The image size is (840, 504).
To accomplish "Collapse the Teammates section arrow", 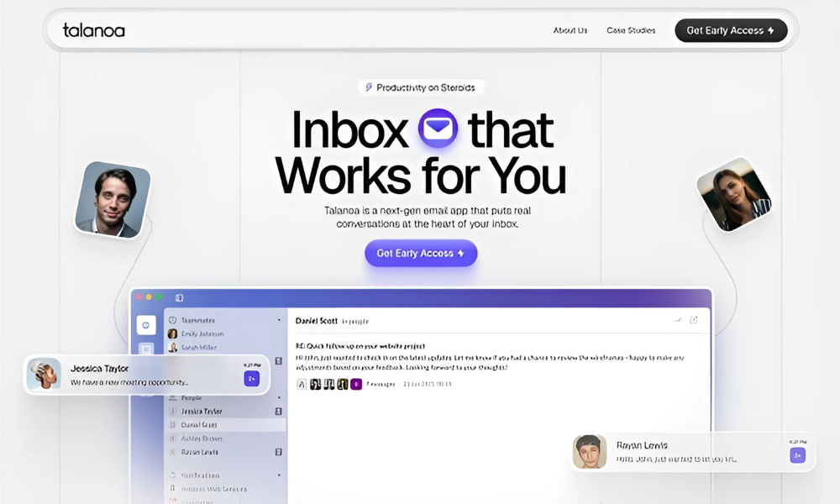I will click(279, 320).
